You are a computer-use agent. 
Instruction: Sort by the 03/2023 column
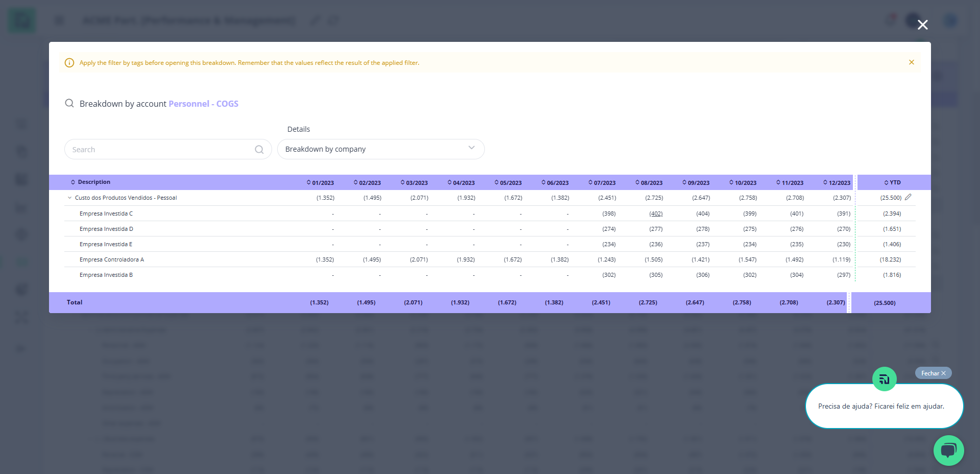(414, 182)
